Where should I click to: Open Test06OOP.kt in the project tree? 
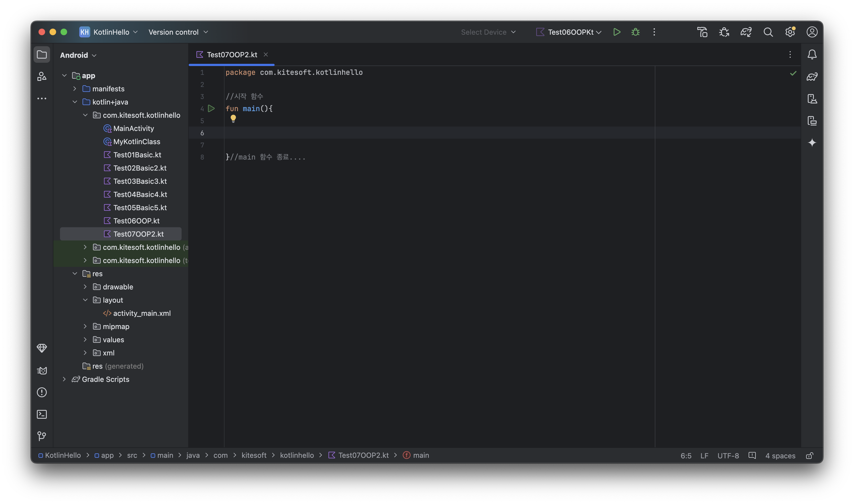pos(136,221)
